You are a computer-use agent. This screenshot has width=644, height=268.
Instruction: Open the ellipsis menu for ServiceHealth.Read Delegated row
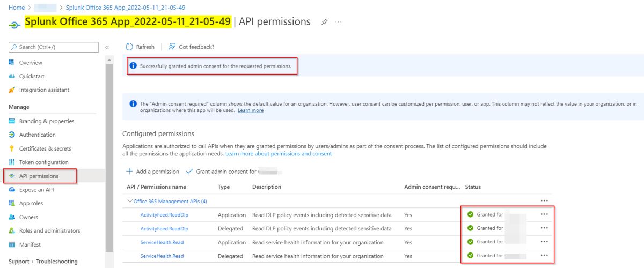coord(544,256)
